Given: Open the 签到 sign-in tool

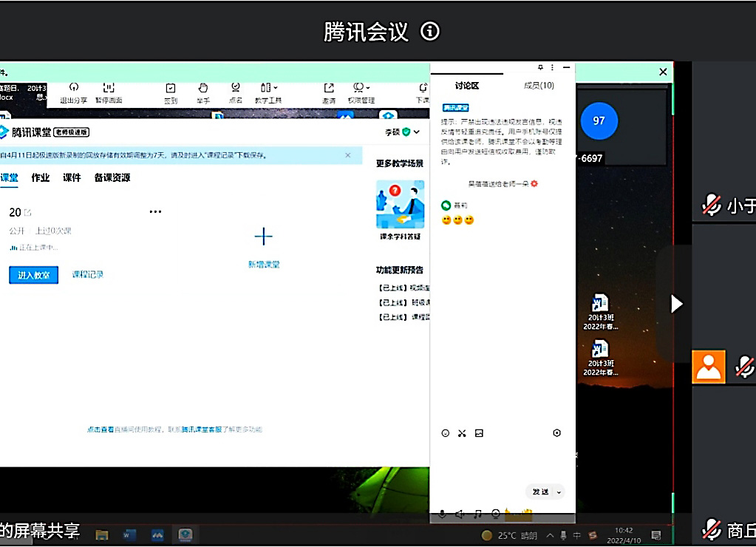Looking at the screenshot, I should click(x=171, y=94).
